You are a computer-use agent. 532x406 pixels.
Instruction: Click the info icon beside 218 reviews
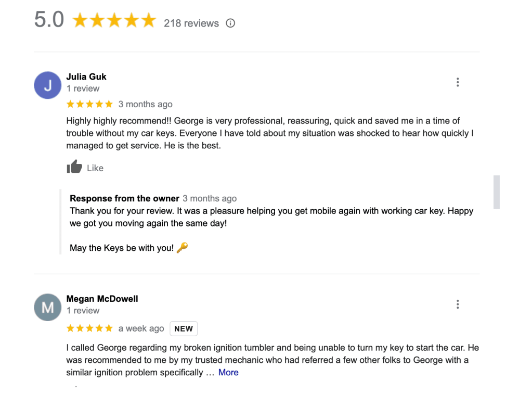pos(230,23)
